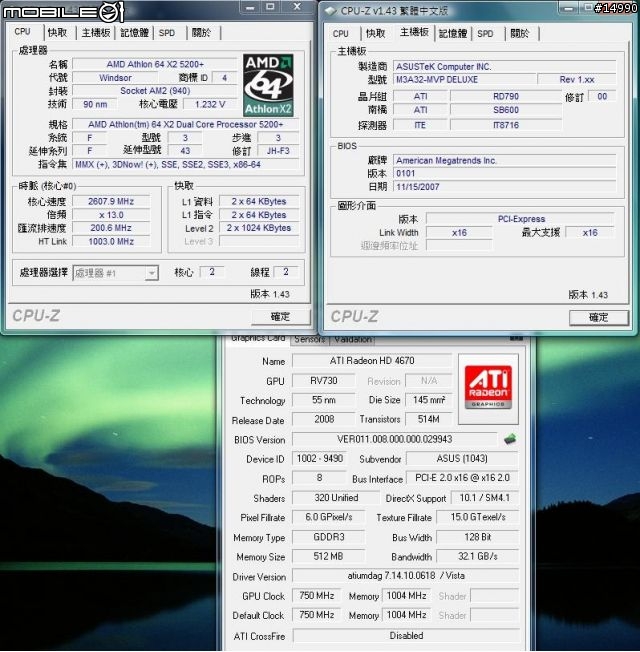
Task: Click Shaders value 320 Unified
Action: [336, 497]
